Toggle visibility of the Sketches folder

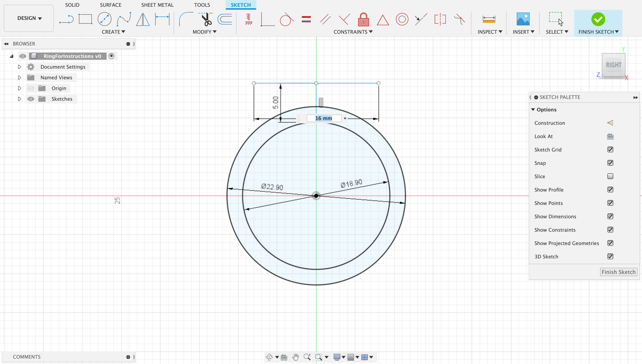pyautogui.click(x=31, y=99)
